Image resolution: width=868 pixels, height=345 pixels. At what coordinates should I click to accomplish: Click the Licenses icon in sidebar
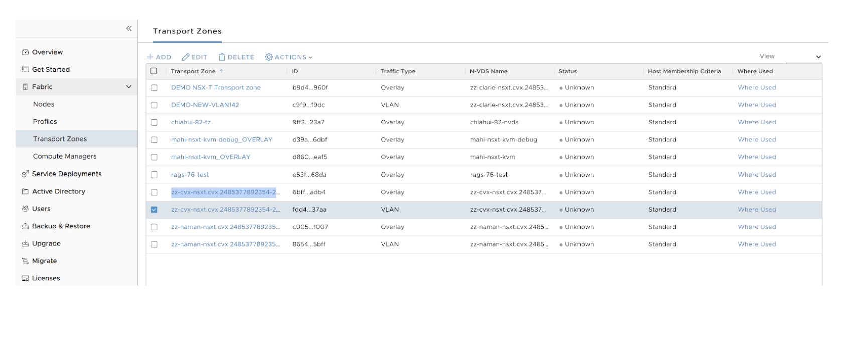click(25, 278)
